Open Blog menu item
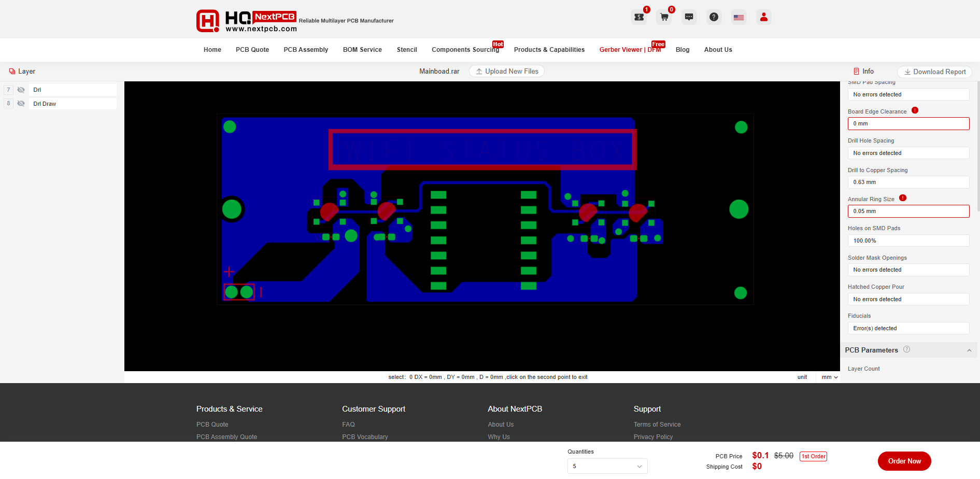The width and height of the screenshot is (980, 479). tap(683, 50)
